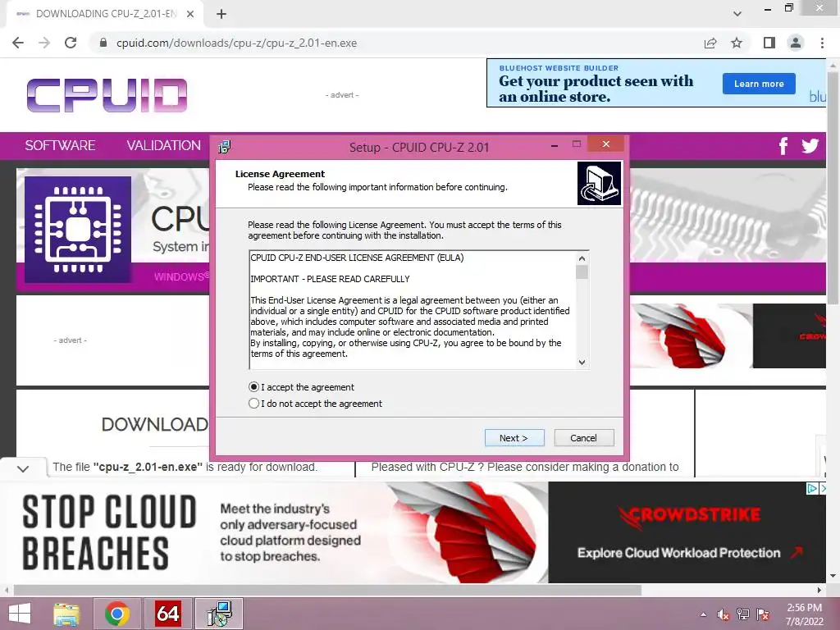Screen dimensions: 840x630
Task: Click the STOP CLOUD BREACHES banner text
Action: (x=109, y=533)
